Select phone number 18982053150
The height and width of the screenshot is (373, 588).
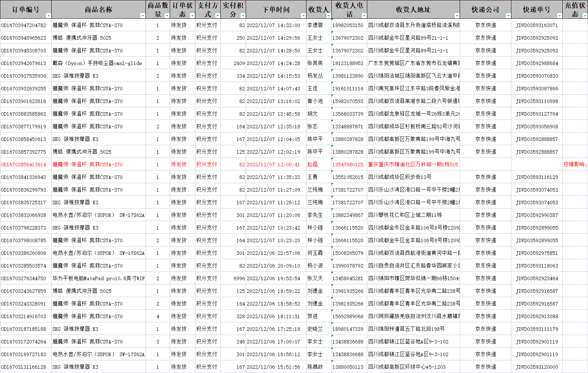coord(348,25)
